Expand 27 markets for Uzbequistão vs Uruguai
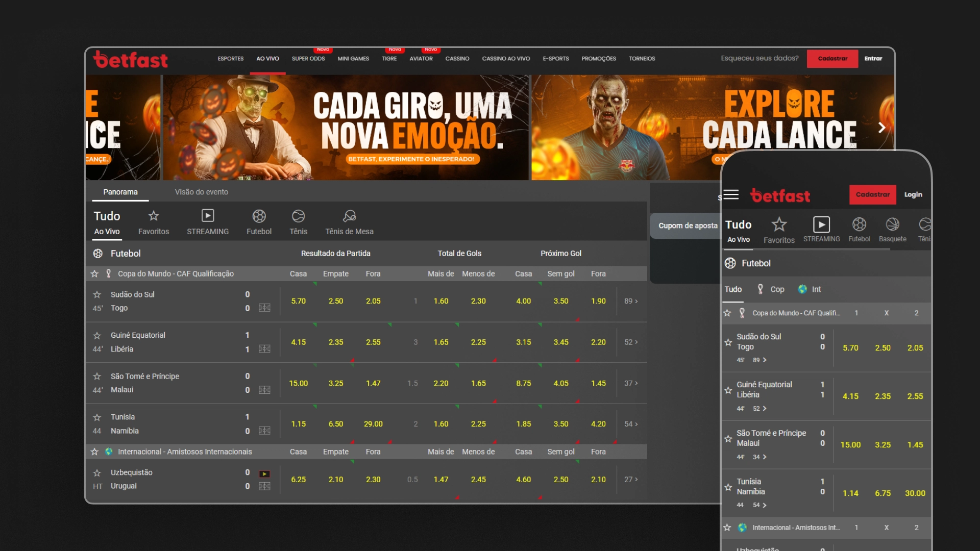The image size is (980, 551). pos(631,479)
